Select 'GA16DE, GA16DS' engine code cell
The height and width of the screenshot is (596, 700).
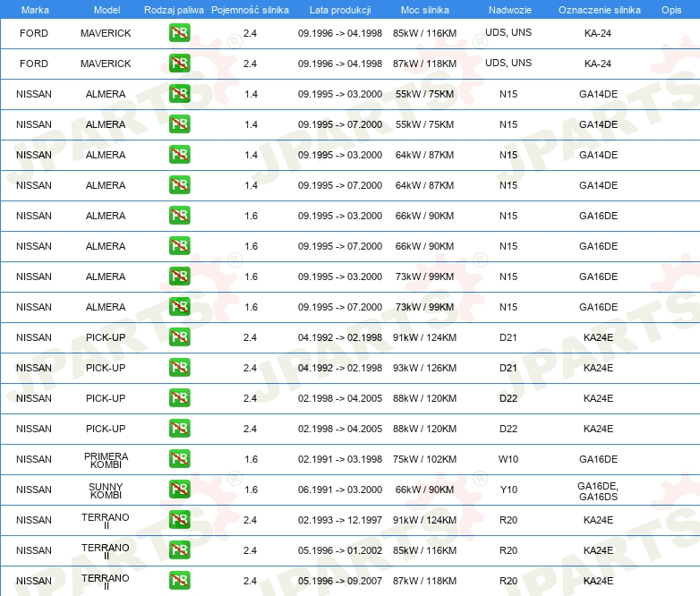coord(598,491)
